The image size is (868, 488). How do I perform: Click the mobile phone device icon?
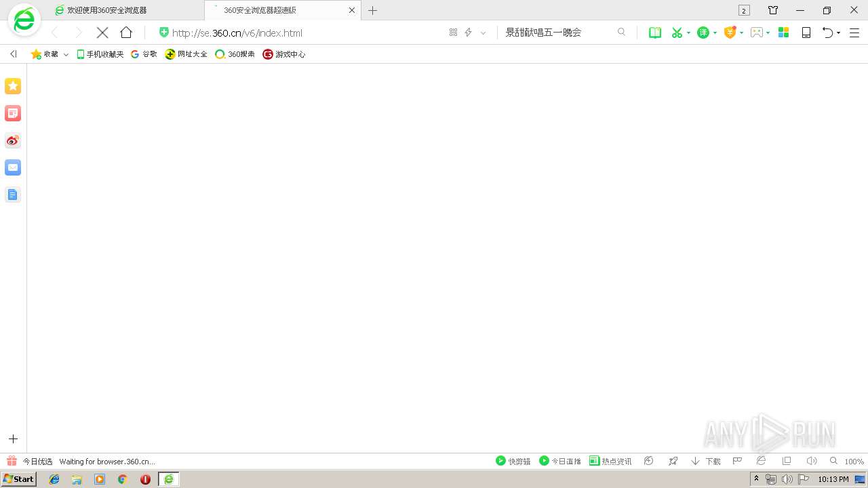(x=806, y=33)
